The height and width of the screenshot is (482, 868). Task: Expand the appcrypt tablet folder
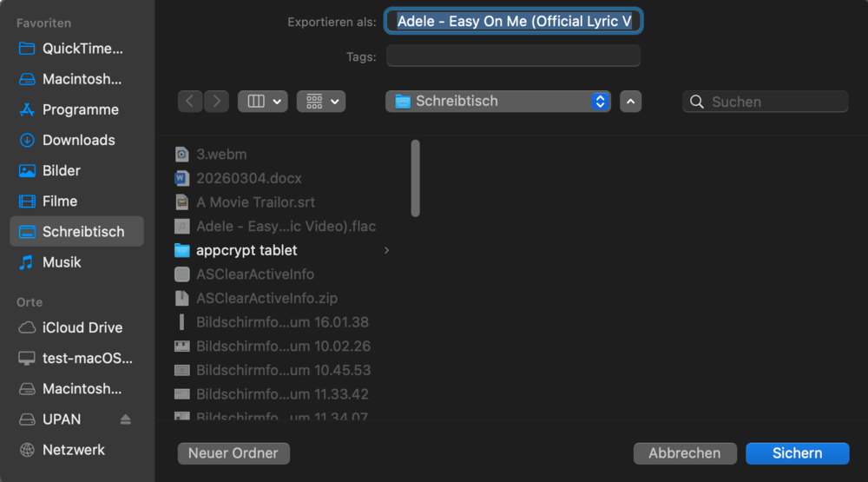click(x=386, y=250)
